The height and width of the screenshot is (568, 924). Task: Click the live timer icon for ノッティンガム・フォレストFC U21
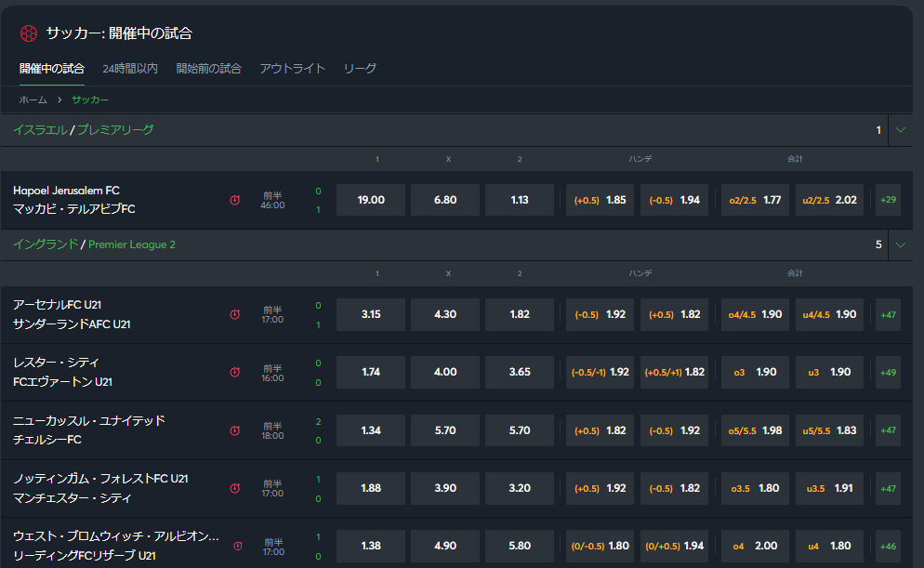pyautogui.click(x=234, y=488)
